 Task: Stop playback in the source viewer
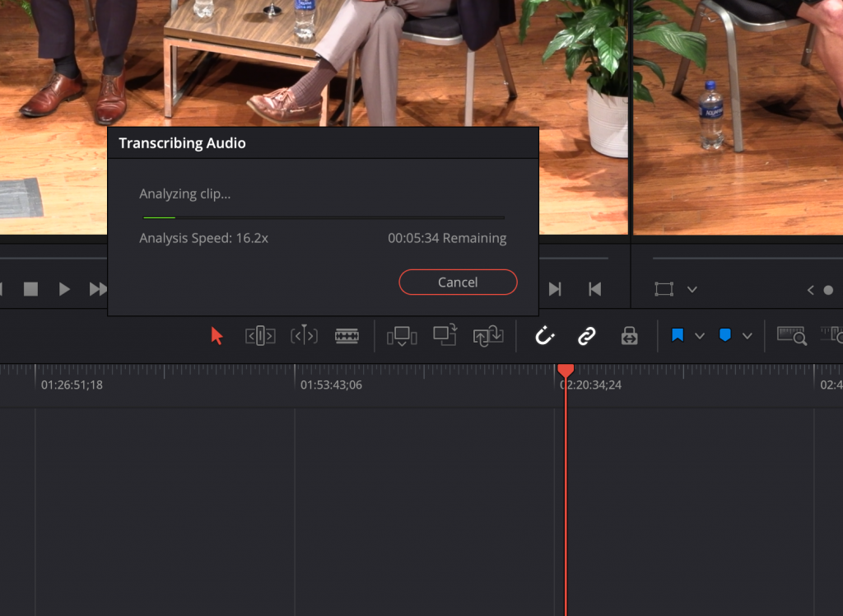(x=30, y=289)
